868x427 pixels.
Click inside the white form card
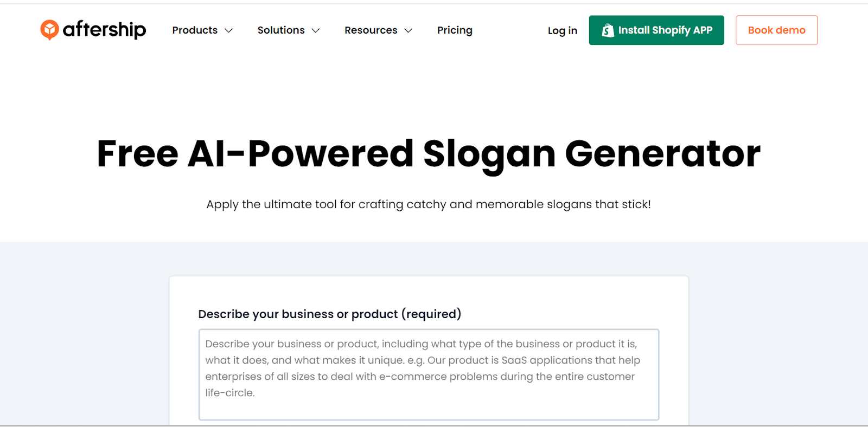click(429, 293)
